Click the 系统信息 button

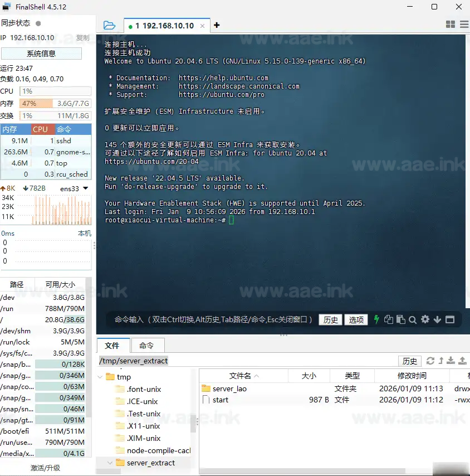[x=41, y=54]
